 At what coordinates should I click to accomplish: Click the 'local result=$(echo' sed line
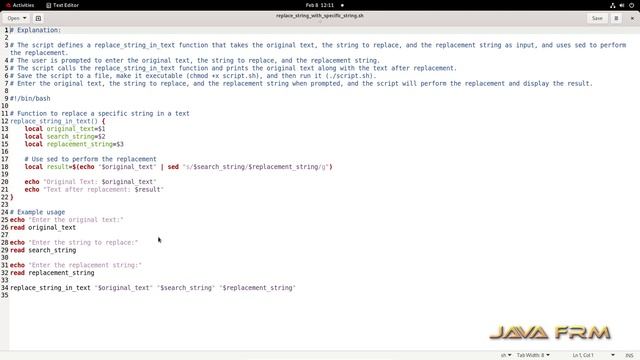pyautogui.click(x=178, y=167)
